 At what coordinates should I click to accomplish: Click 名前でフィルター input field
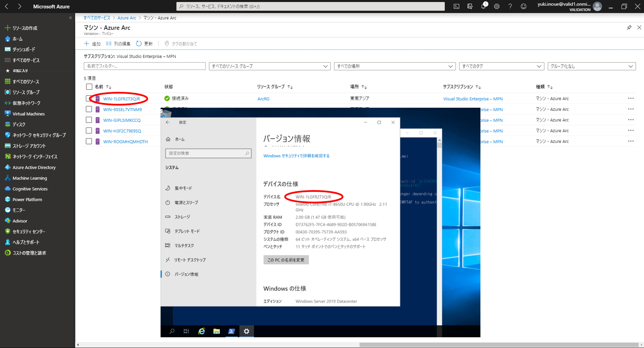pos(145,66)
